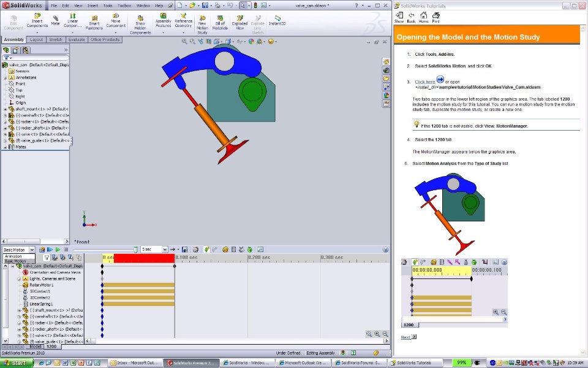Viewport: 588px width, 368px height.
Task: Click the Start button on the taskbar
Action: click(17, 362)
